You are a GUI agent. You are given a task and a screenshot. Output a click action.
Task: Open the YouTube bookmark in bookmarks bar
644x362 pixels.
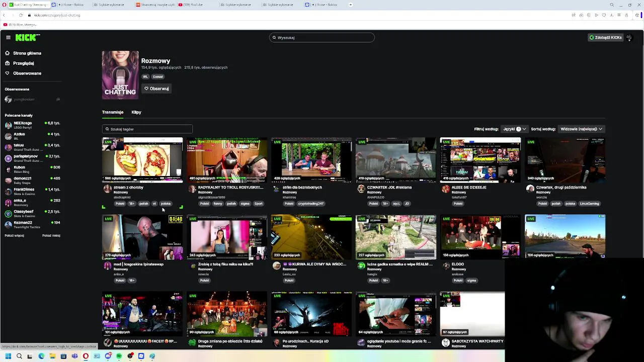[x=20, y=25]
